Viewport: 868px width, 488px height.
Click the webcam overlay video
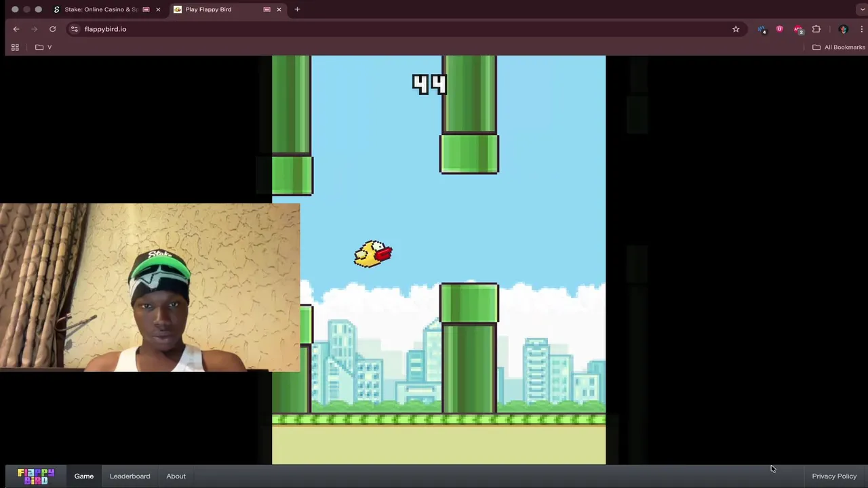click(x=150, y=287)
